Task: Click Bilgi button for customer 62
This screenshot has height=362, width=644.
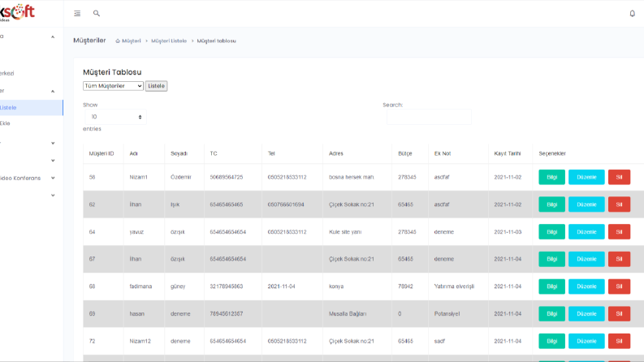Action: click(551, 205)
